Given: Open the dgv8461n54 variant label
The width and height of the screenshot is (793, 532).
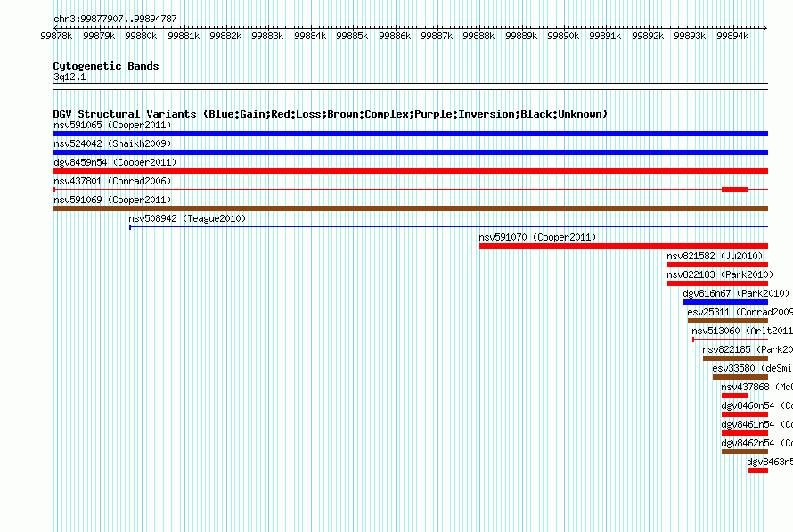Looking at the screenshot, I should [x=756, y=424].
